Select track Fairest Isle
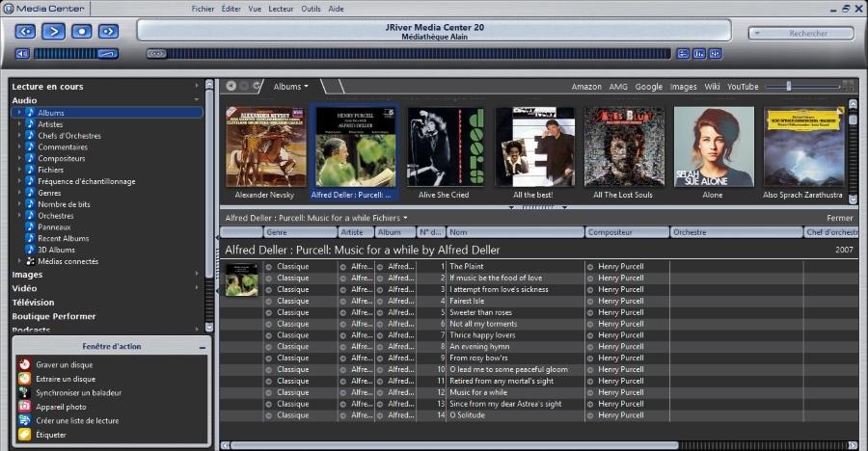 (x=467, y=301)
